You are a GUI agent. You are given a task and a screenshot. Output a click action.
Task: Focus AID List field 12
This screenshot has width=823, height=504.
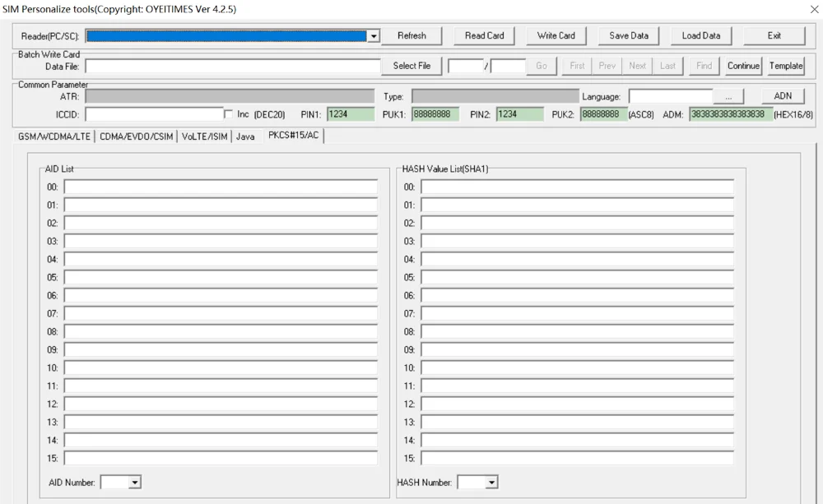click(221, 405)
